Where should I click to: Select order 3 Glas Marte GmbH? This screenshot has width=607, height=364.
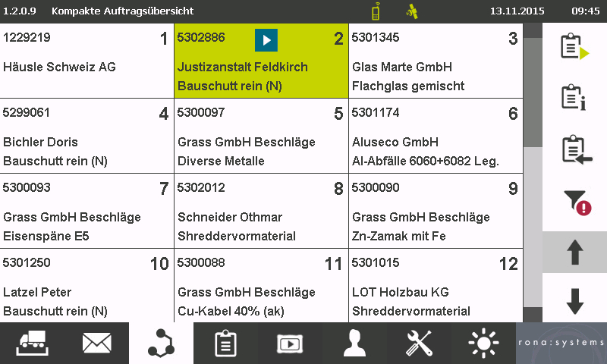coord(436,61)
